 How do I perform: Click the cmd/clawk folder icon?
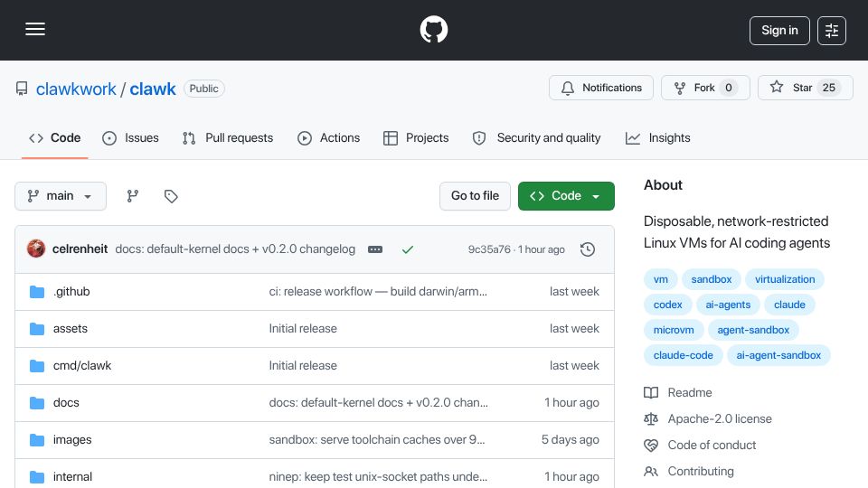pos(37,366)
